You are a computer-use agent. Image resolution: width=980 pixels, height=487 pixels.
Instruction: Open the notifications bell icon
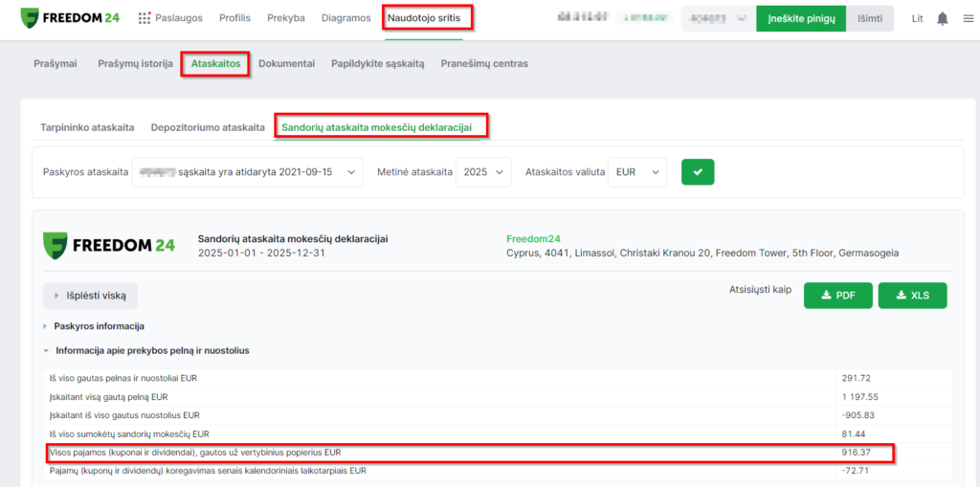tap(943, 19)
